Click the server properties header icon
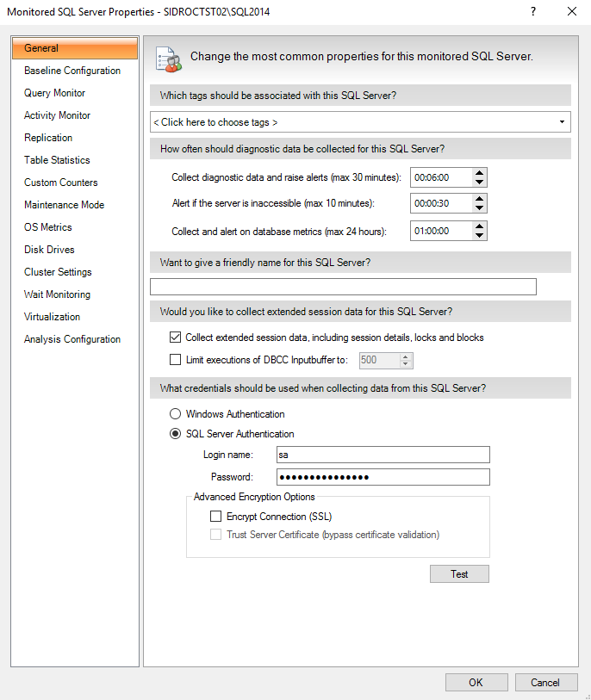Screen dimensions: 591x700 [167, 57]
